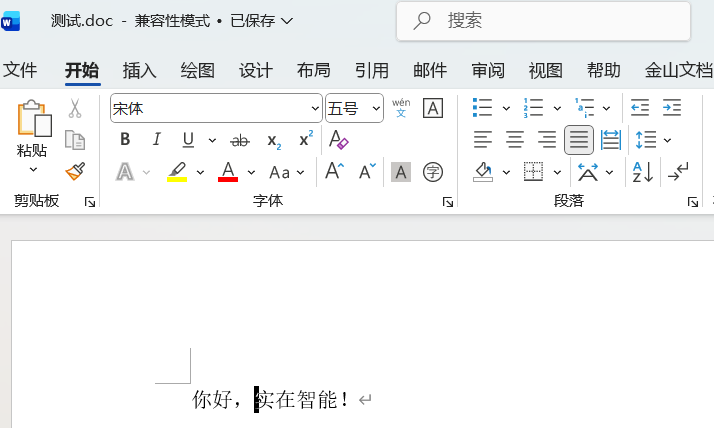Click the Cut scissors icon
714x428 pixels.
coord(75,109)
